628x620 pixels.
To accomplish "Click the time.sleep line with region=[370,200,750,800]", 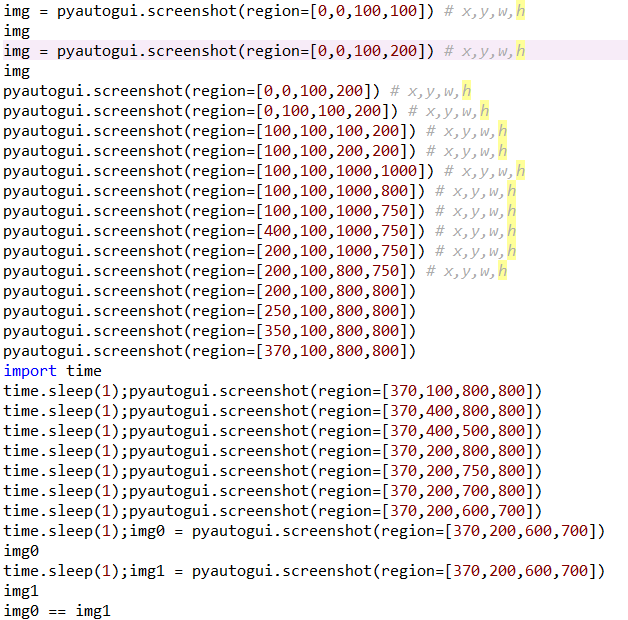I will coord(273,471).
